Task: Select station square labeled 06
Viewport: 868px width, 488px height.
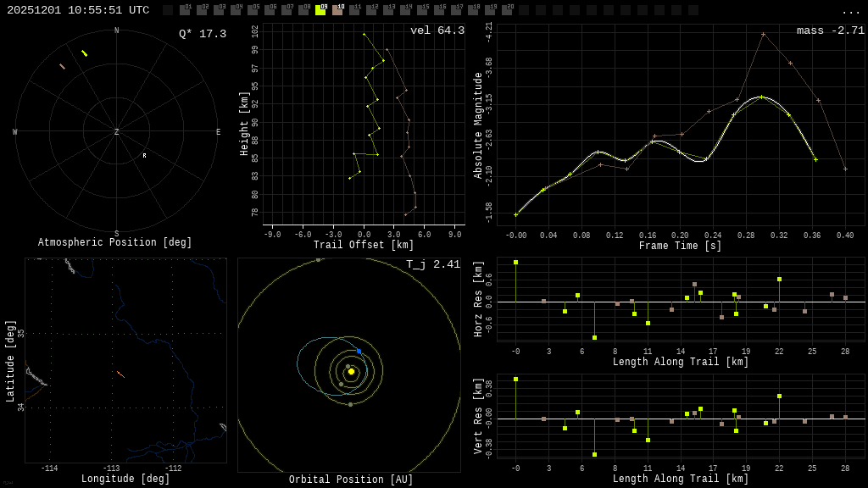Action: pos(269,10)
